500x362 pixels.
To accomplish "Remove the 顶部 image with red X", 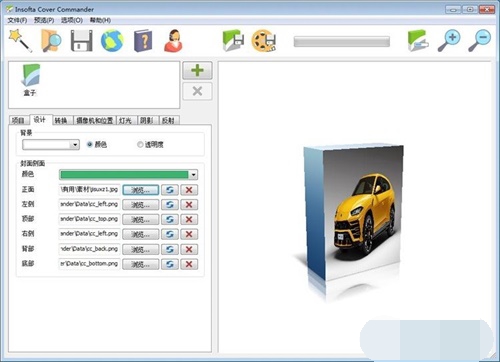I will (189, 219).
